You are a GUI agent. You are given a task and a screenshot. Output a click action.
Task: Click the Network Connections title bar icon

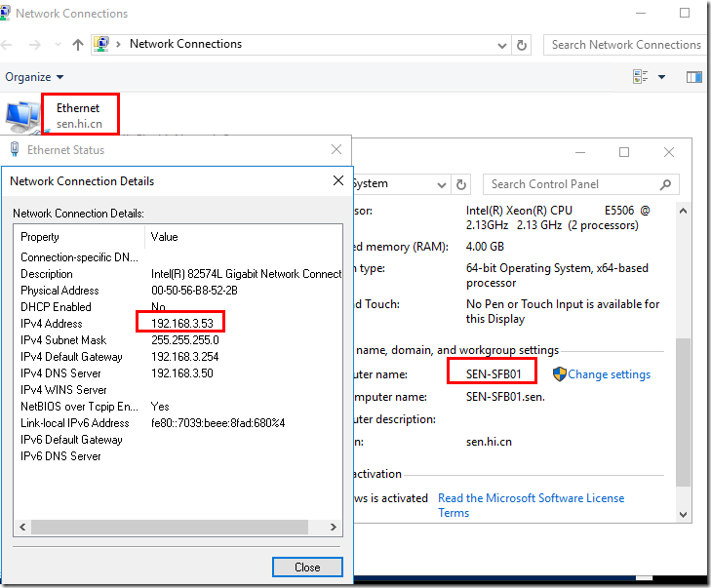(5, 13)
